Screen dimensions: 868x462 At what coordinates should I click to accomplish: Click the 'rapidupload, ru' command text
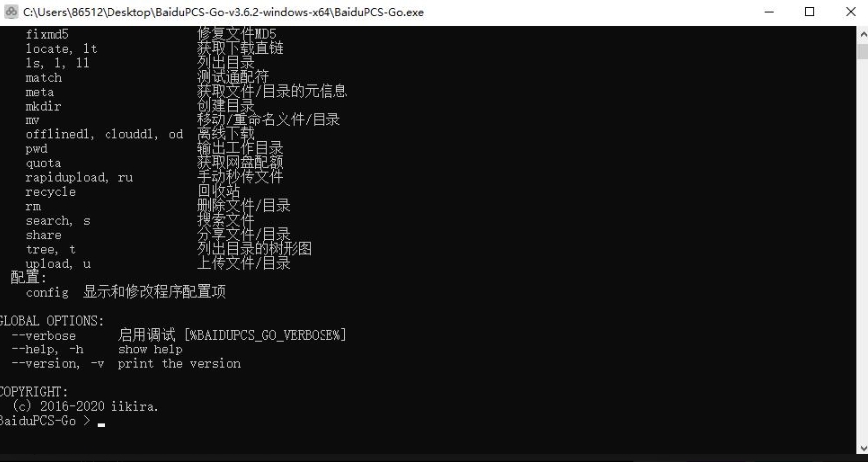pos(80,178)
